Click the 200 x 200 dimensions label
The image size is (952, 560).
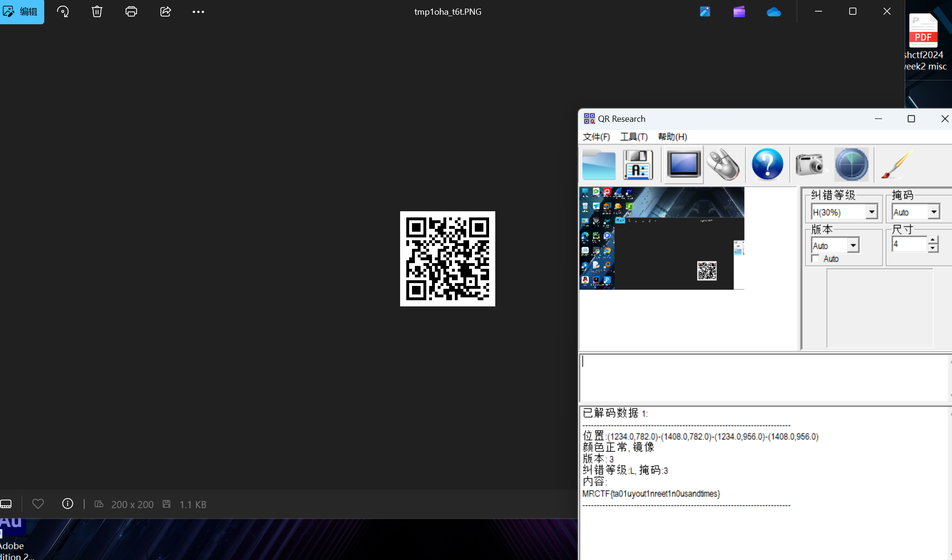point(132,504)
